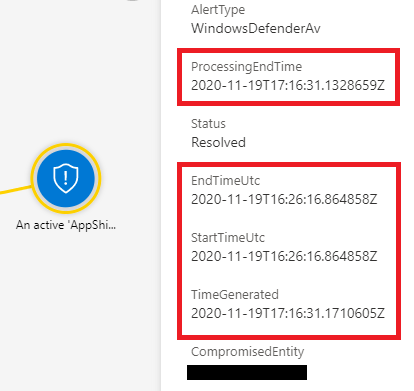Viewport: 414px width, 391px height.
Task: Select the AlertType label
Action: click(218, 10)
